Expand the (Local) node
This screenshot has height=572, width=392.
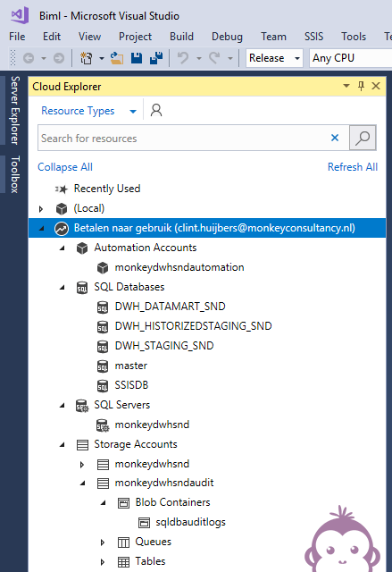(41, 209)
